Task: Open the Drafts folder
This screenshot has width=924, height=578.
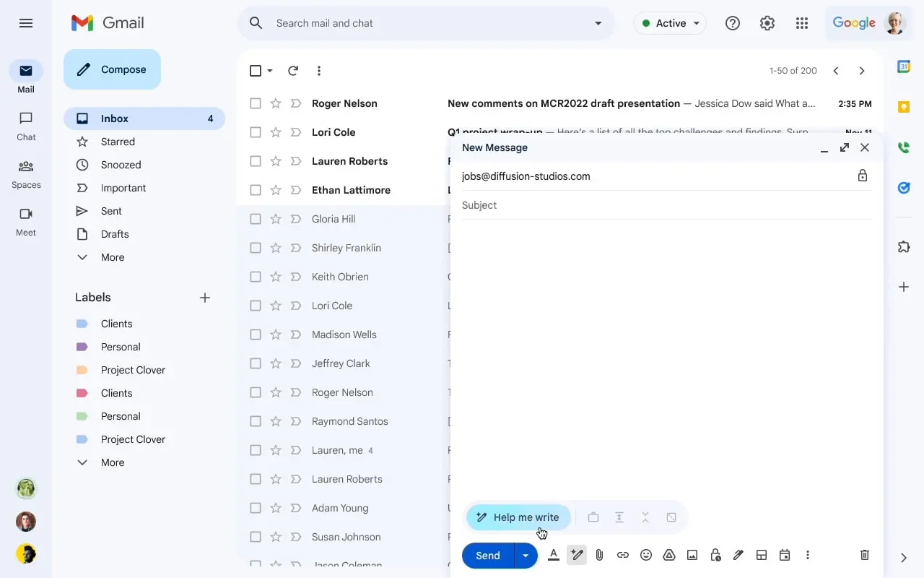Action: [115, 234]
